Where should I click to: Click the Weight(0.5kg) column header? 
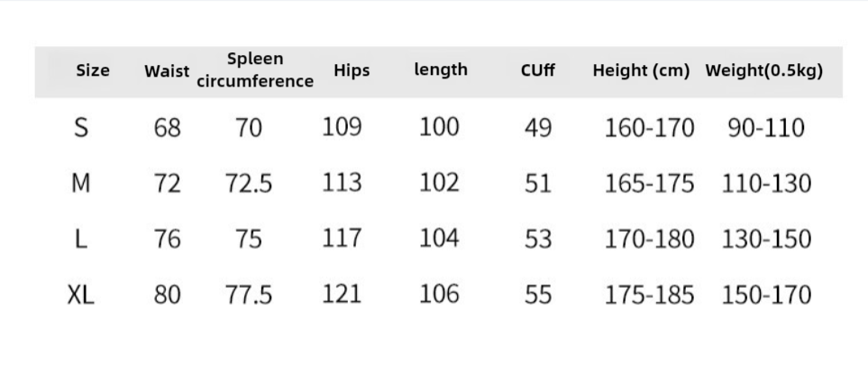764,71
